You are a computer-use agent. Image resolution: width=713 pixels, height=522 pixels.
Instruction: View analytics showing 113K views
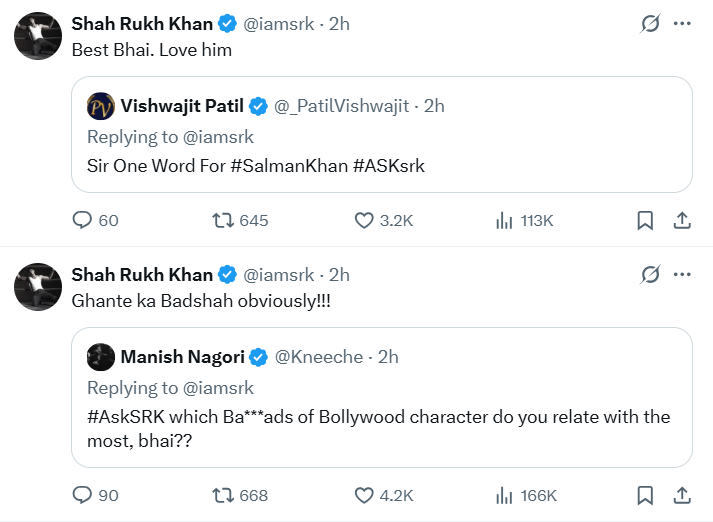pos(505,220)
